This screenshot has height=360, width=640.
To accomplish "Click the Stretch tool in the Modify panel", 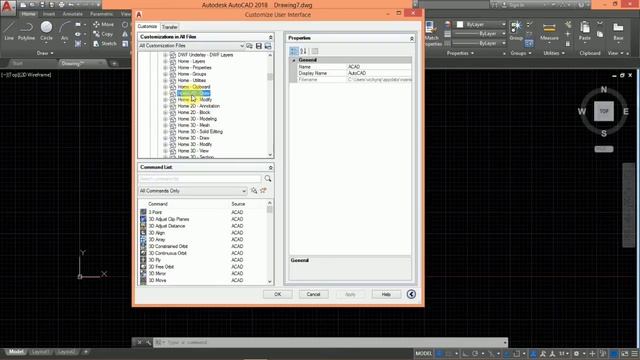I will click(104, 43).
